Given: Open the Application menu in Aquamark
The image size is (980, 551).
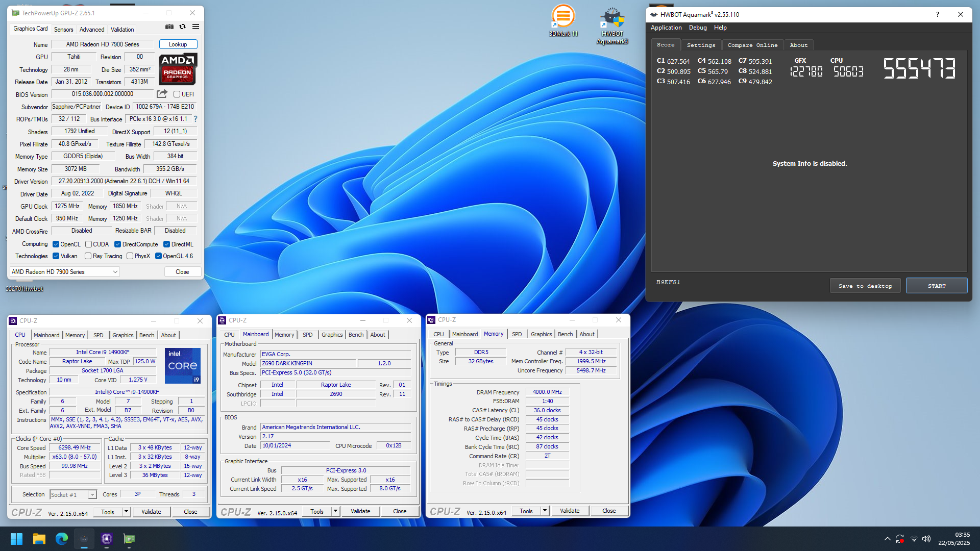Looking at the screenshot, I should pos(666,28).
